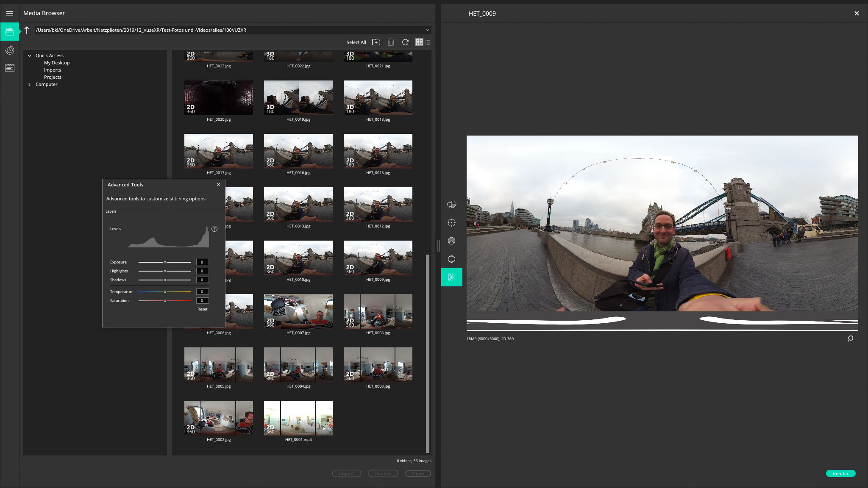Select thumbnail HET_0016.jpg
This screenshot has width=868, height=488.
point(298,151)
